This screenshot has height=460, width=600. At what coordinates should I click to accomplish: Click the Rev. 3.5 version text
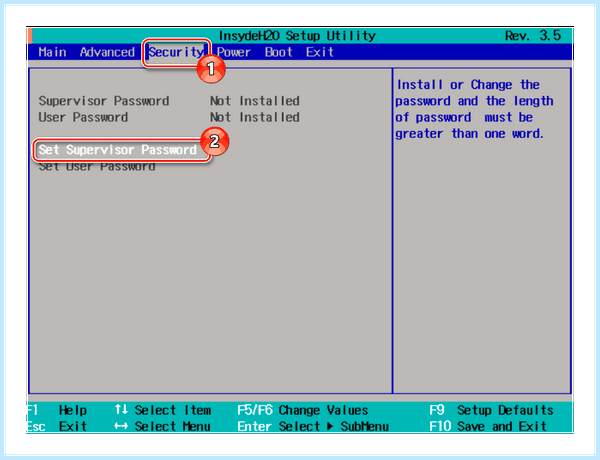tap(533, 36)
